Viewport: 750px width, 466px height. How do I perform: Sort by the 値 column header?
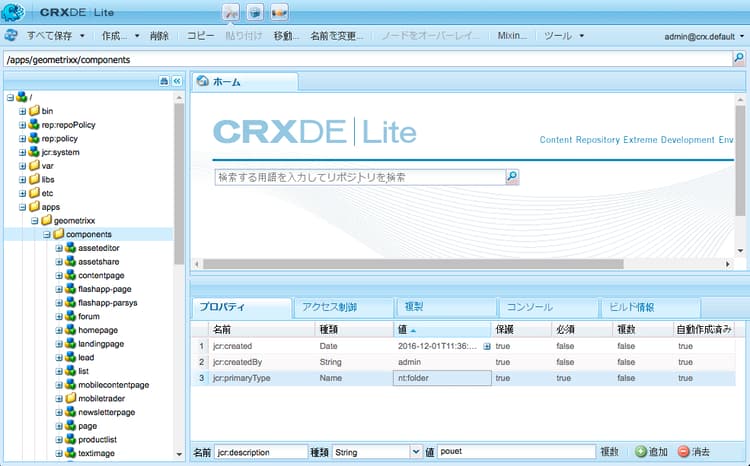click(x=442, y=329)
